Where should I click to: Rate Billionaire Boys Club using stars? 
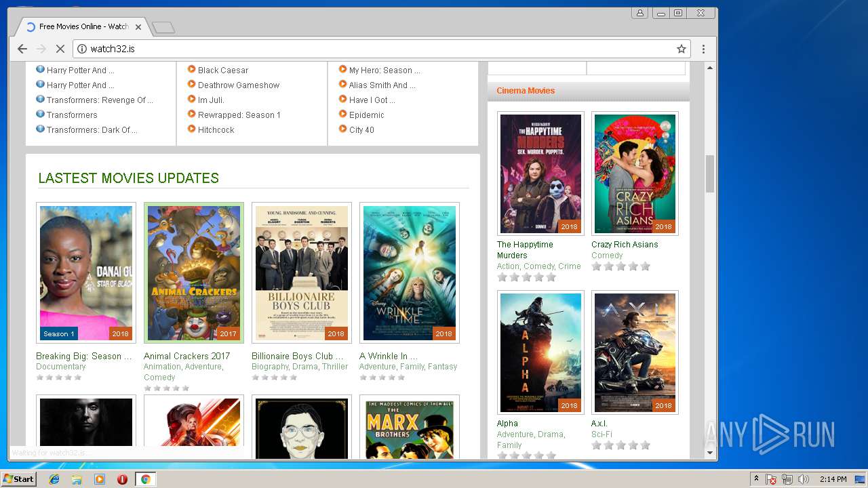274,378
